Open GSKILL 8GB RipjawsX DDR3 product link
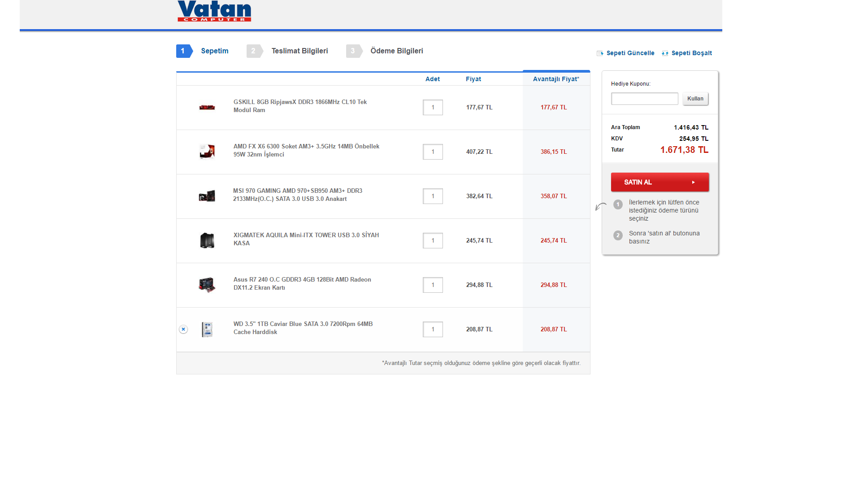868x478 pixels. [300, 106]
